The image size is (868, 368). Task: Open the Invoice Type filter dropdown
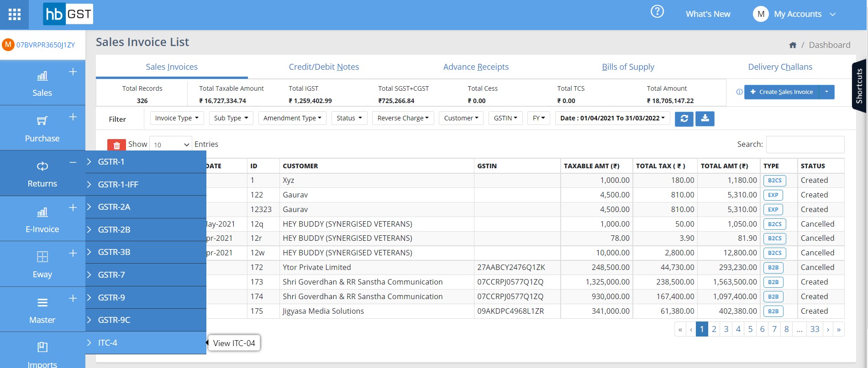[177, 118]
